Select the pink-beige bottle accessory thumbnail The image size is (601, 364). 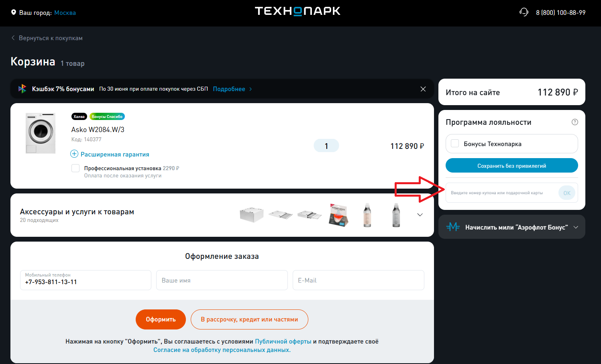367,215
